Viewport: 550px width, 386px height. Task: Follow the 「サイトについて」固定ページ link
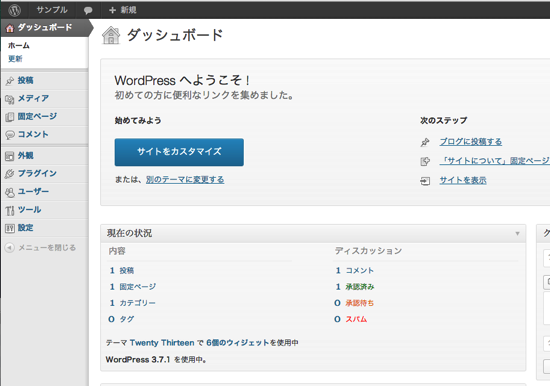point(495,161)
